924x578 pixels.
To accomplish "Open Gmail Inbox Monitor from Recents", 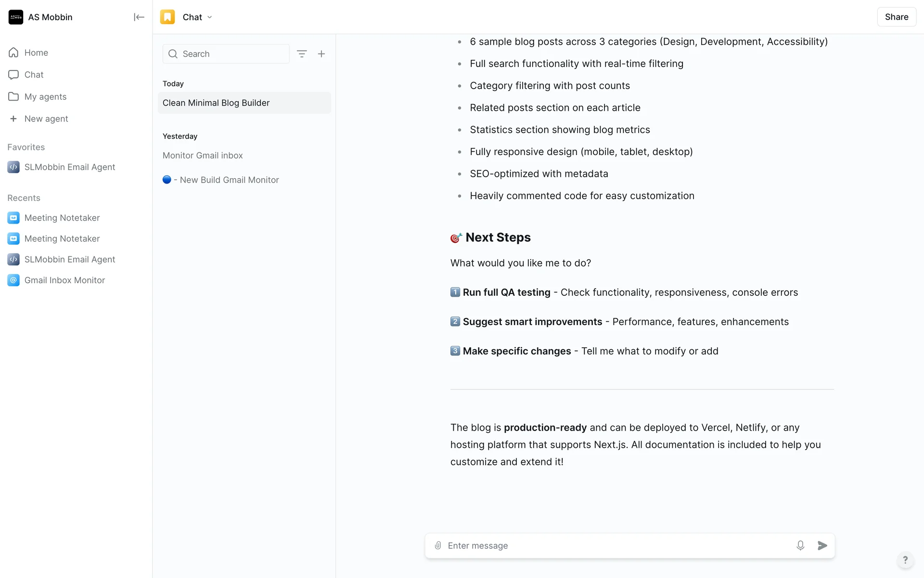I will (x=64, y=280).
